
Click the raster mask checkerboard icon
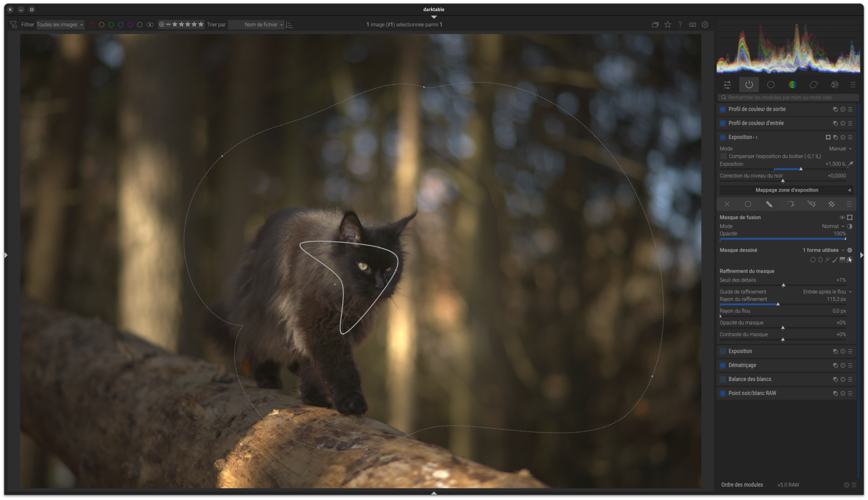831,204
